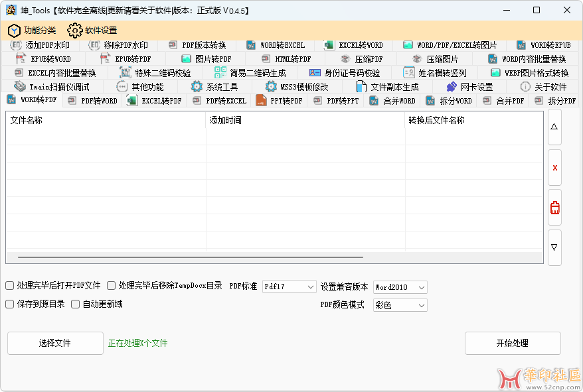Select the Twain扫描仪调试 scanner tab
Image resolution: width=583 pixels, height=392 pixels.
(x=51, y=87)
